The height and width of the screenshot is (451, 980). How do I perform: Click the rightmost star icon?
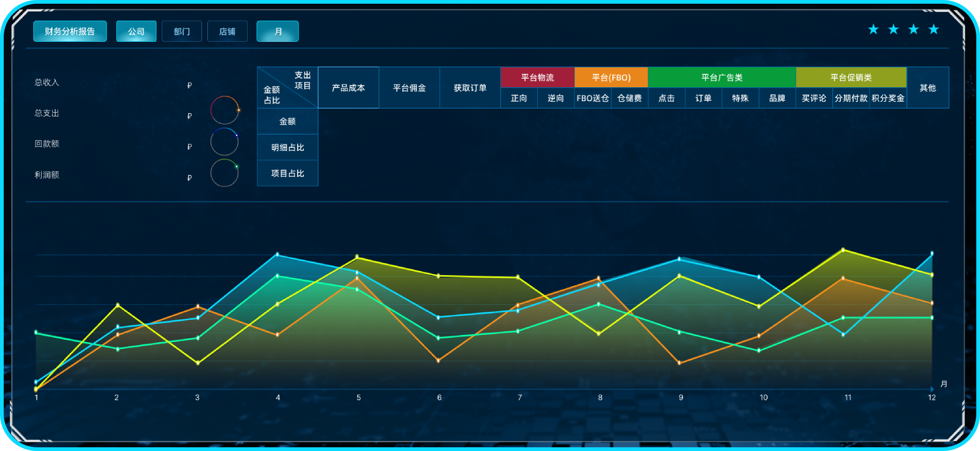(934, 30)
